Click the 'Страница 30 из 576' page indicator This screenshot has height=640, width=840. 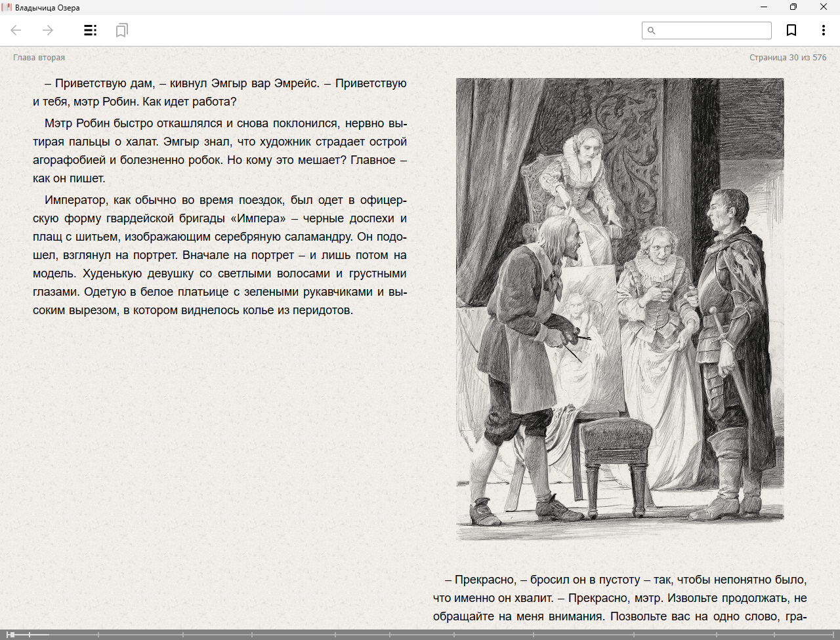(787, 58)
